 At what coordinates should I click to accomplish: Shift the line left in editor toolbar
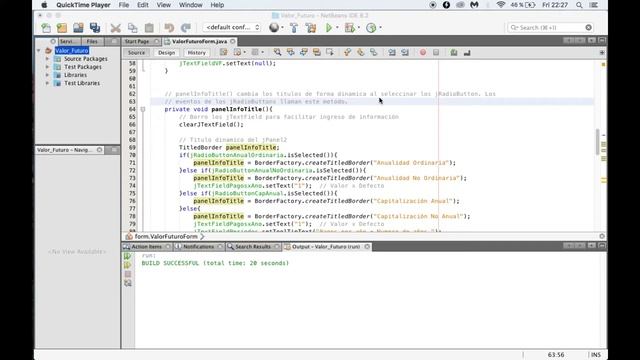coord(392,52)
